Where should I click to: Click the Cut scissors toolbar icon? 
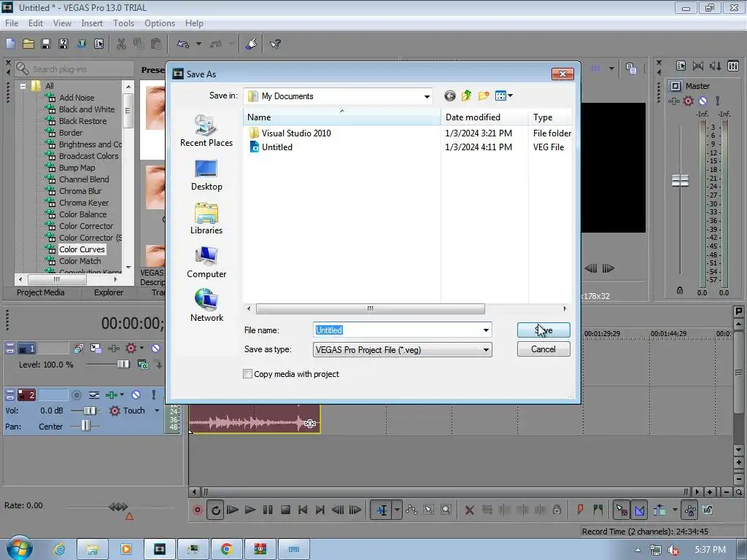(x=122, y=44)
